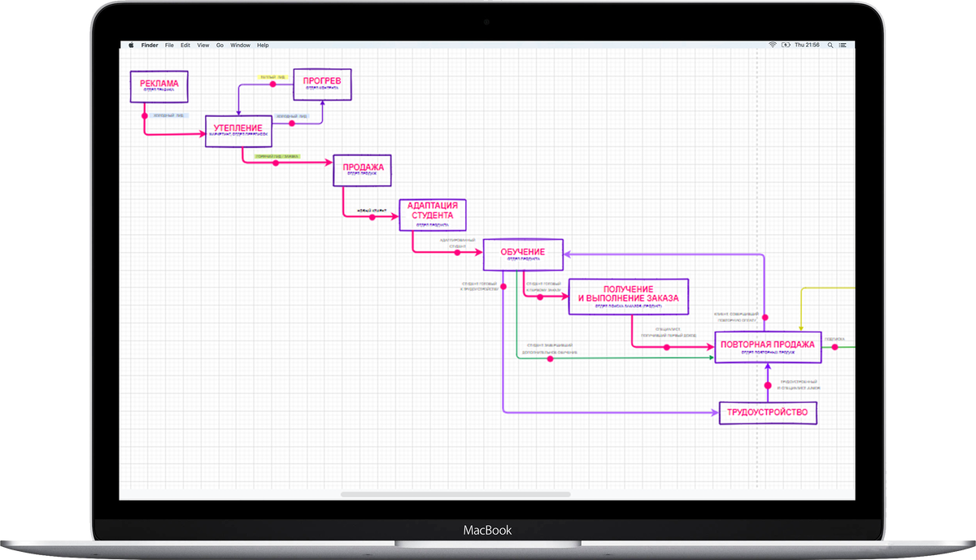The image size is (976, 560).
Task: Click the pink dot above ТРУДОУСТРОЙСТВО block
Action: click(x=767, y=385)
